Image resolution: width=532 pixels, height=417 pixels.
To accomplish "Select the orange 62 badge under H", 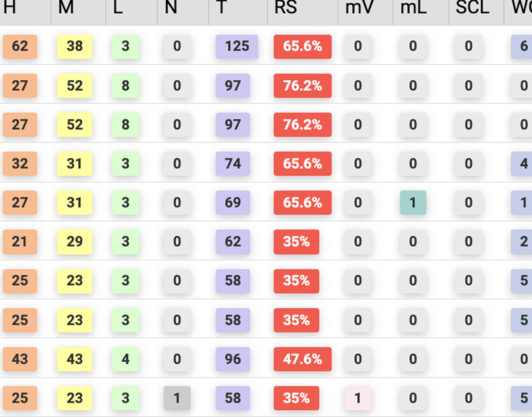I will click(20, 46).
